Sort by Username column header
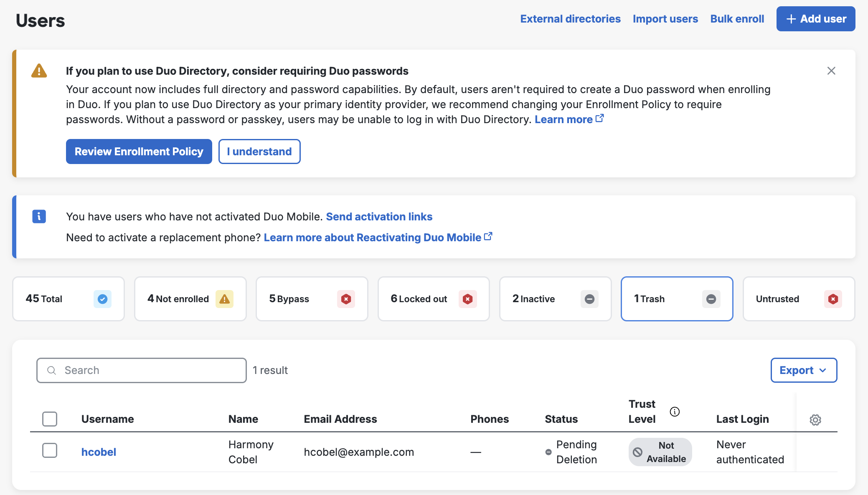 [x=108, y=419]
